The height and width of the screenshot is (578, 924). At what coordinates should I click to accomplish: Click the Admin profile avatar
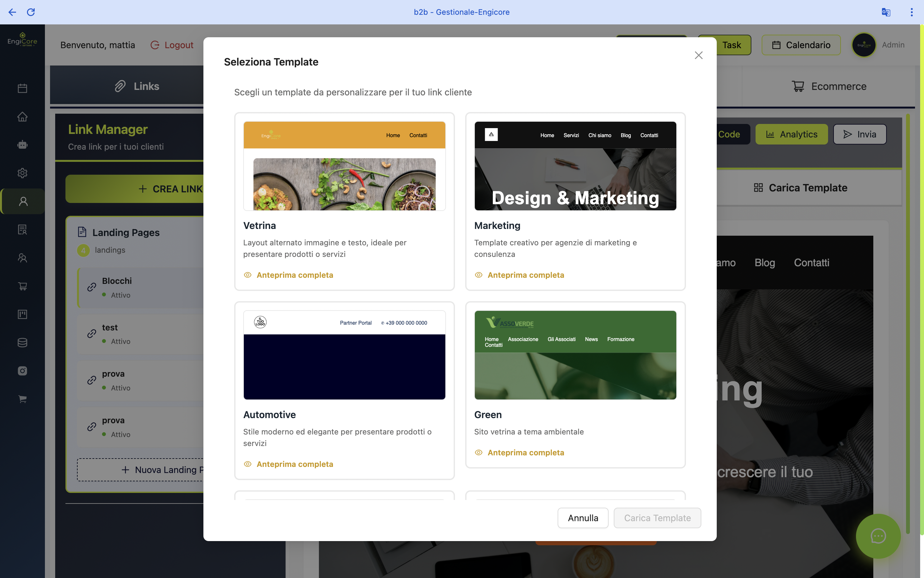coord(864,45)
